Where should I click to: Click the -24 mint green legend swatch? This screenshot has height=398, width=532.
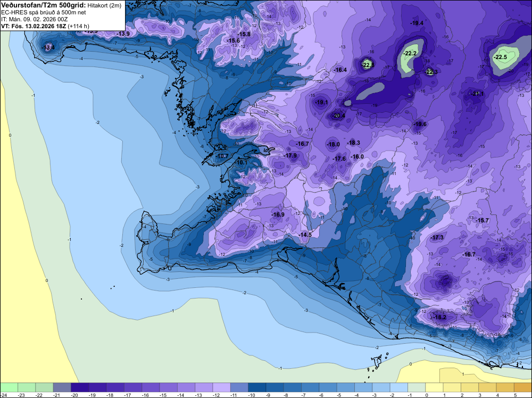click(x=9, y=387)
